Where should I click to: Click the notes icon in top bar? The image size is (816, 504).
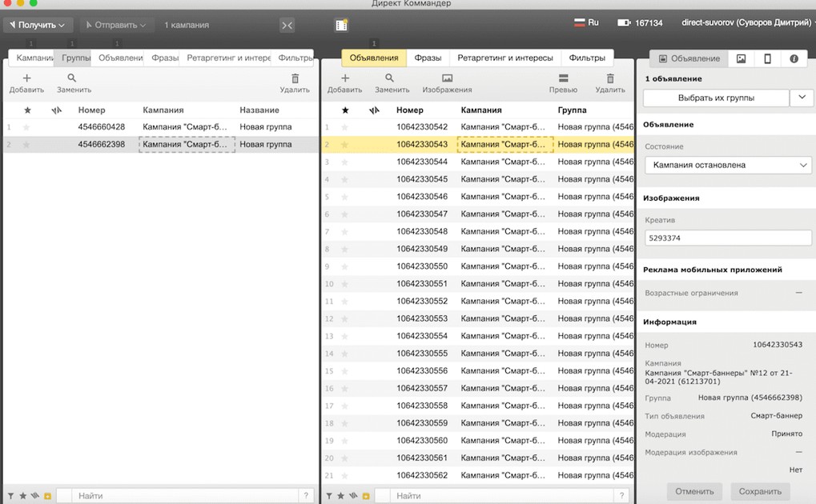(342, 25)
